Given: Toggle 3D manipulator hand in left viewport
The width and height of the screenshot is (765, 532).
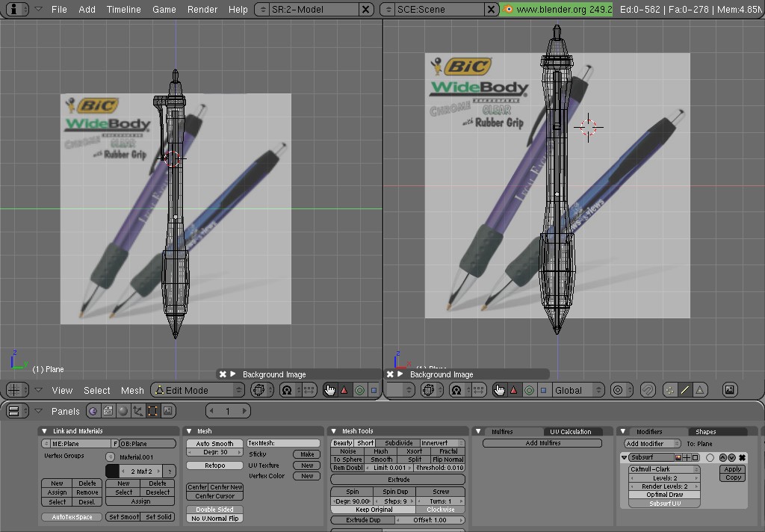Looking at the screenshot, I should [x=330, y=390].
